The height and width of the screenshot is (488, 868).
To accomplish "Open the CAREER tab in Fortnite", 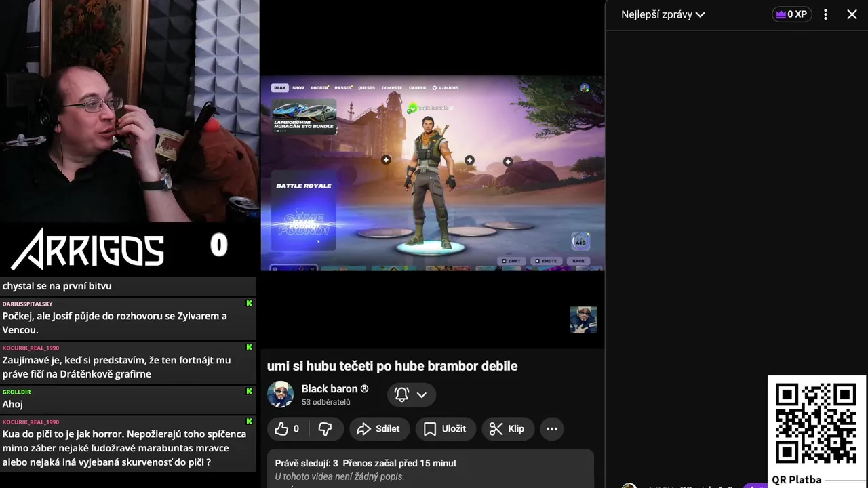I will coord(418,88).
